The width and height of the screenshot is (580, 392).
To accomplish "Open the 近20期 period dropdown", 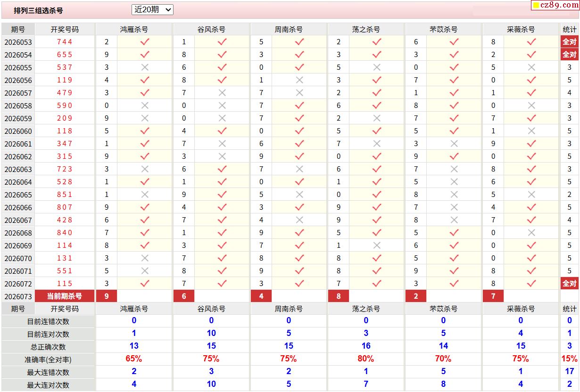I will pos(152,9).
